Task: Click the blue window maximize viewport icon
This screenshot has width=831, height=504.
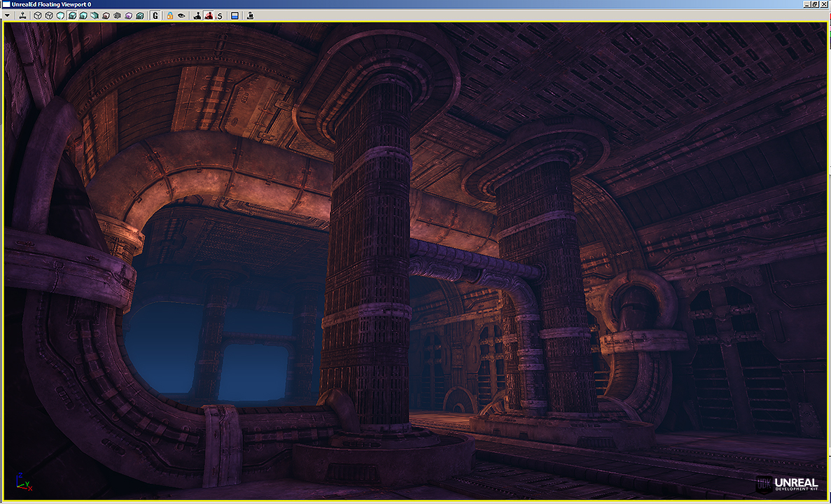Action: [235, 16]
